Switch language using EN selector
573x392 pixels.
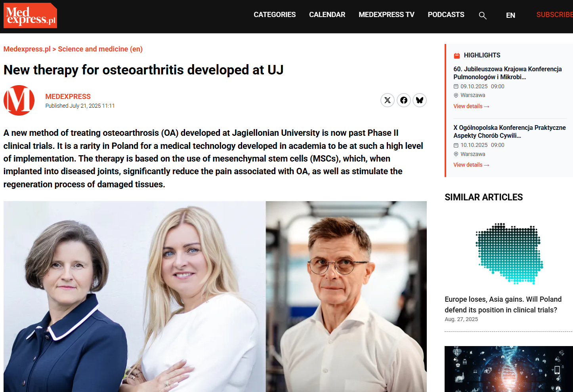coord(510,15)
